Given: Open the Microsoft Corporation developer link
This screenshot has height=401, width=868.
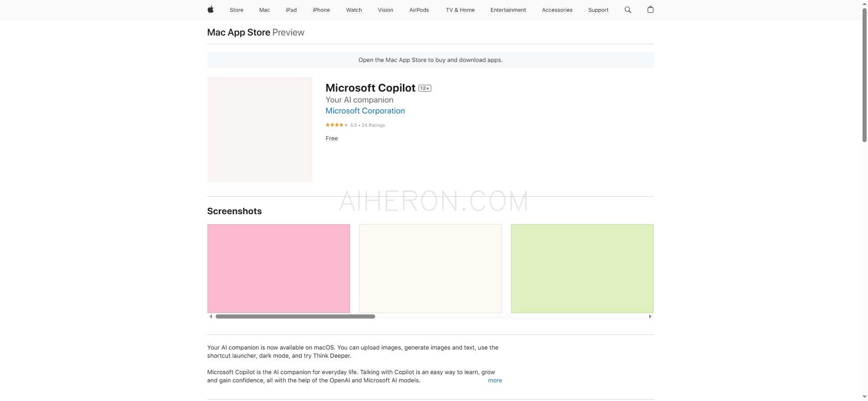Looking at the screenshot, I should click(365, 111).
